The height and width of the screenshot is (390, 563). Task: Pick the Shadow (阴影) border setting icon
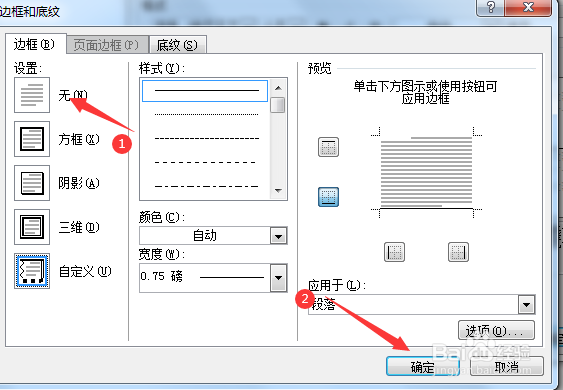pyautogui.click(x=32, y=183)
